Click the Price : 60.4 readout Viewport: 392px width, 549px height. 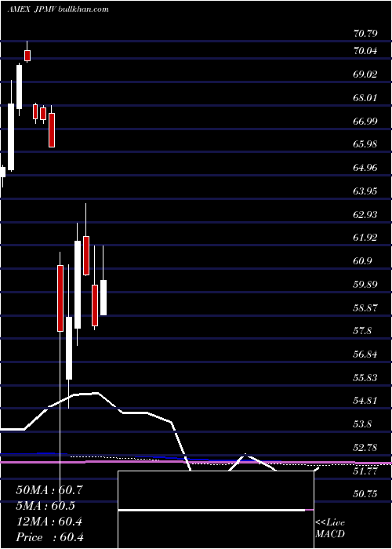click(49, 537)
